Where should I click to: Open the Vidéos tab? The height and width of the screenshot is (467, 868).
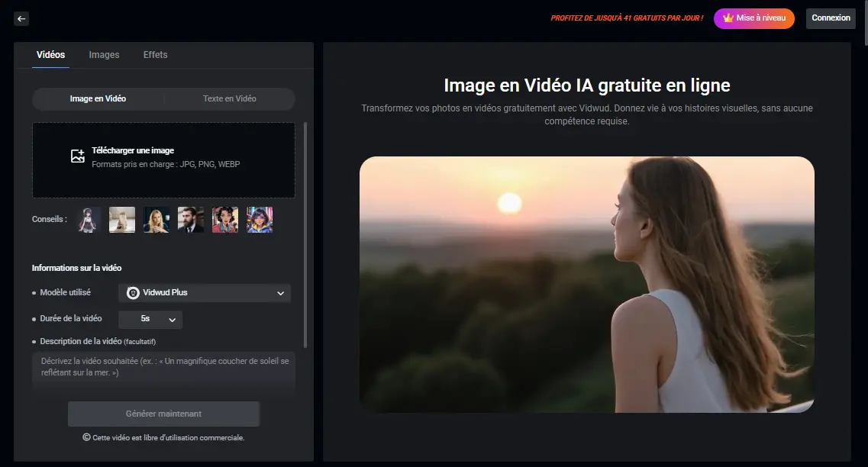pyautogui.click(x=50, y=55)
